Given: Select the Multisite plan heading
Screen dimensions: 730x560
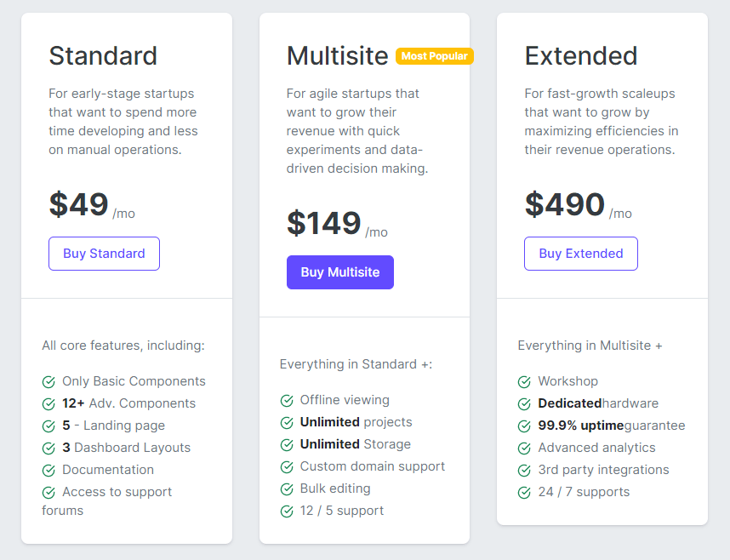Looking at the screenshot, I should point(337,55).
